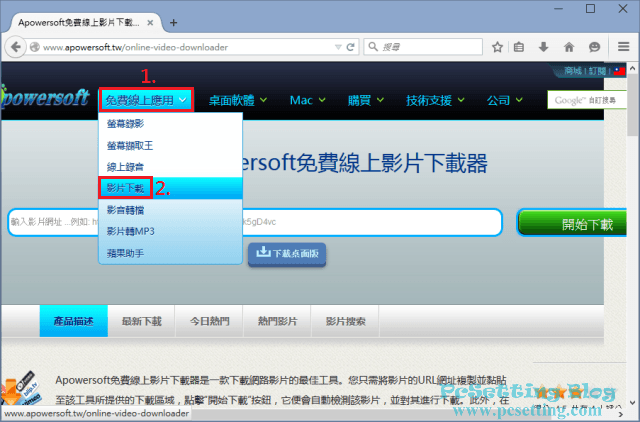
Task: Open the bookmarks list icon
Action: (x=519, y=47)
